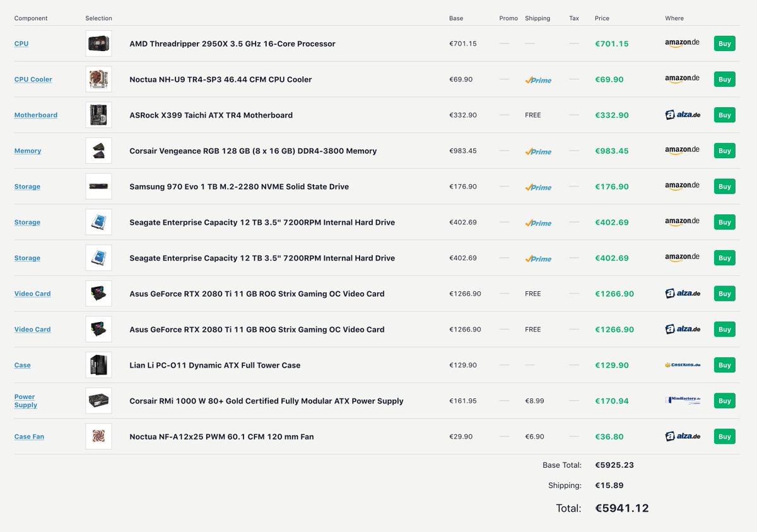Click amazon.de logo in the Memory row
Image resolution: width=757 pixels, height=532 pixels.
click(x=682, y=150)
